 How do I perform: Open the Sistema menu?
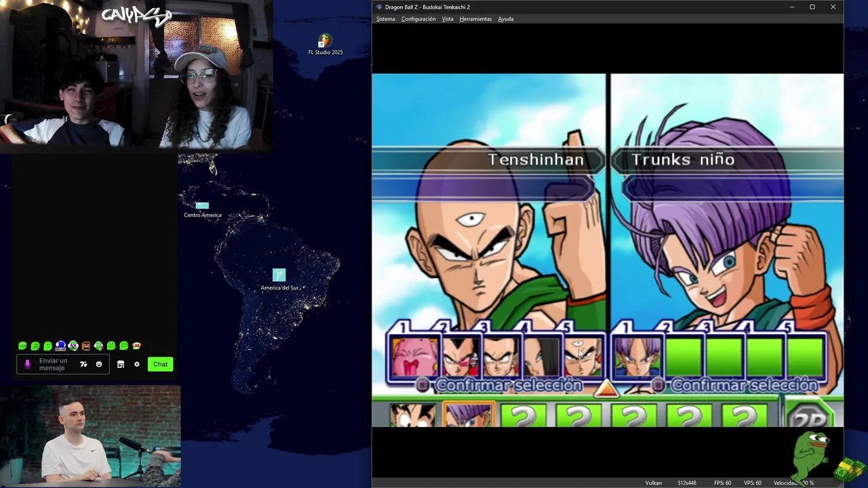[386, 19]
